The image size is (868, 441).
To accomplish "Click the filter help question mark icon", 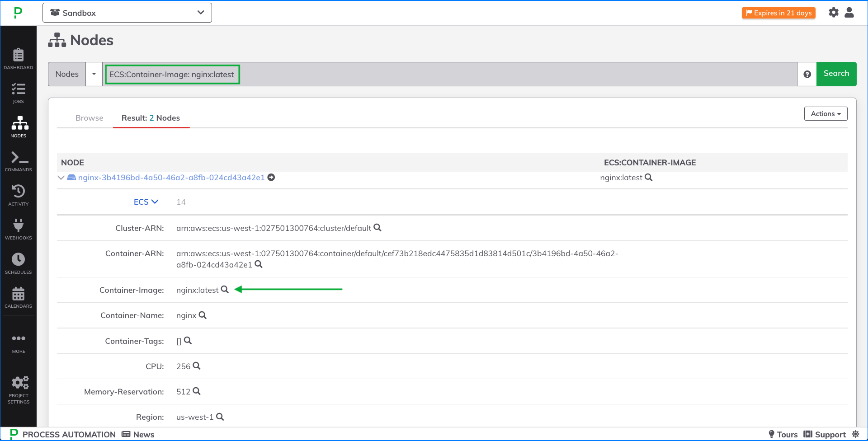I will coord(807,74).
